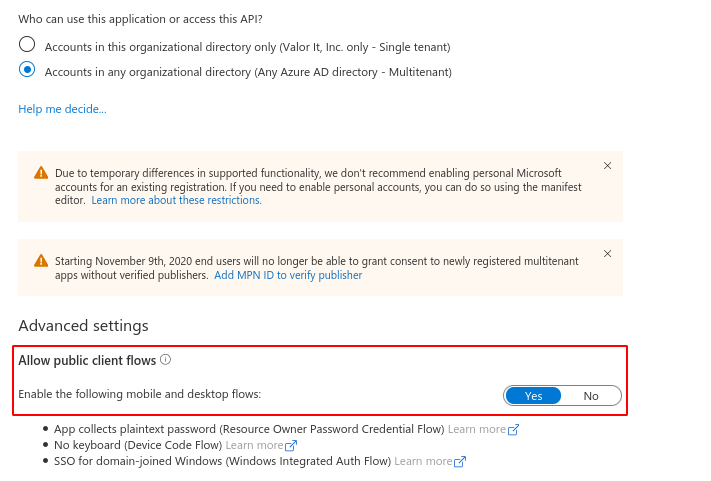Click 'App collects plaintext password' bullet text
The width and height of the screenshot is (711, 481).
click(x=249, y=429)
